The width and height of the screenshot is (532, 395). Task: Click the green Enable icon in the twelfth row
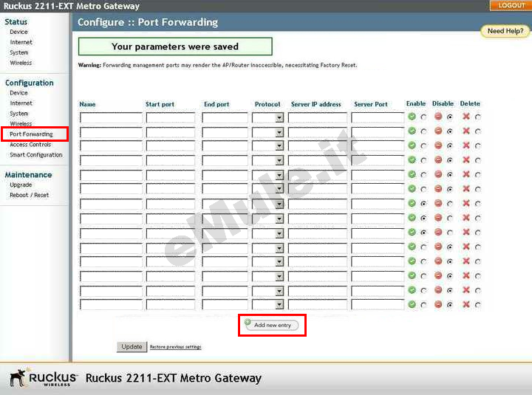pyautogui.click(x=412, y=275)
